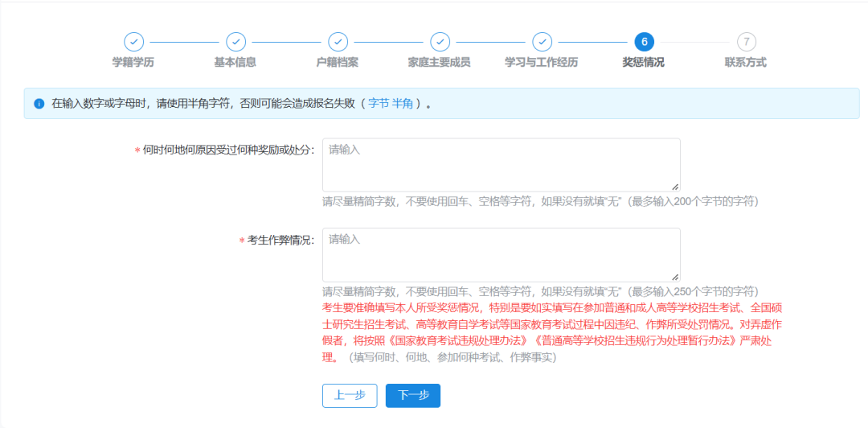868x428 pixels.
Task: Click the checkmark circle above 家庭主要成员
Action: (x=440, y=42)
